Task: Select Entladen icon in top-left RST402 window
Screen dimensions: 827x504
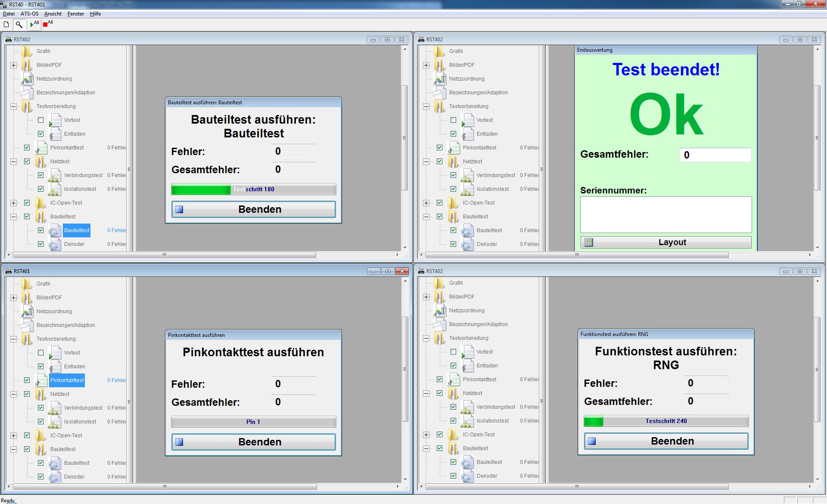Action: click(56, 134)
